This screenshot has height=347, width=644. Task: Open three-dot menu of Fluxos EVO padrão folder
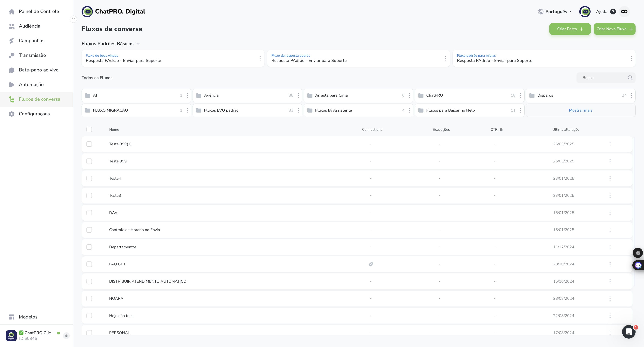pos(298,110)
